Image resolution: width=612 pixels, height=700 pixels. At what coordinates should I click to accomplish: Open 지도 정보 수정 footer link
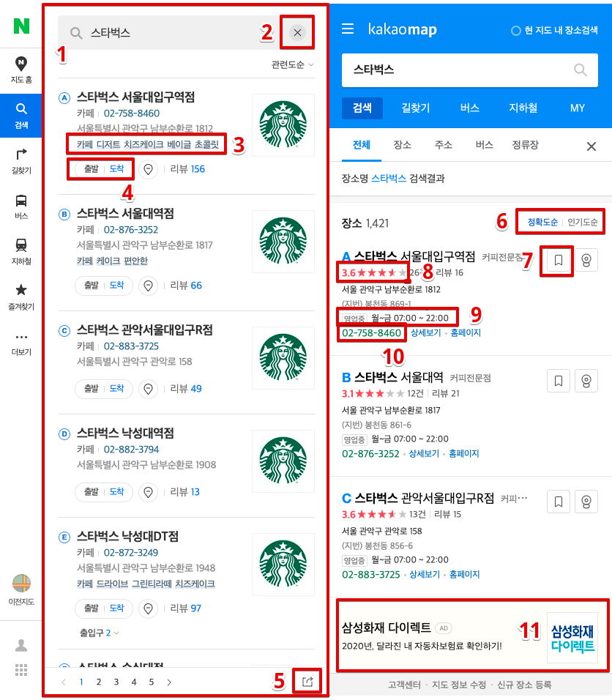459,685
